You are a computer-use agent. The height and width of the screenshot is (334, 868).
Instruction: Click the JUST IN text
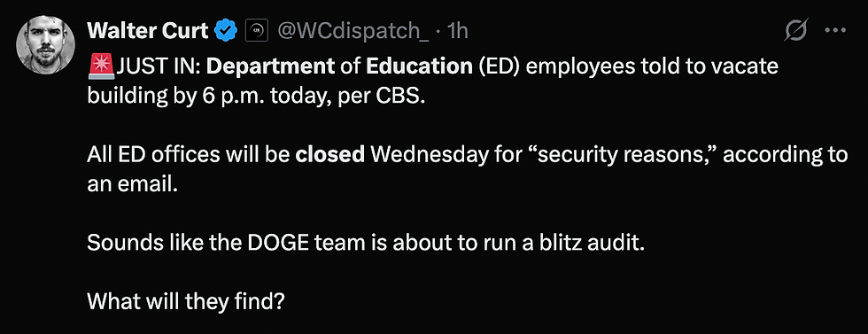pos(160,67)
